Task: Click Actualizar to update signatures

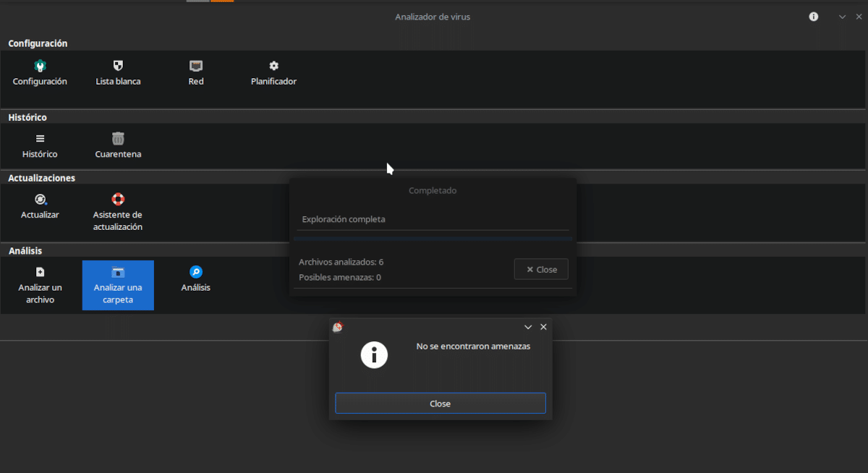Action: coord(40,206)
